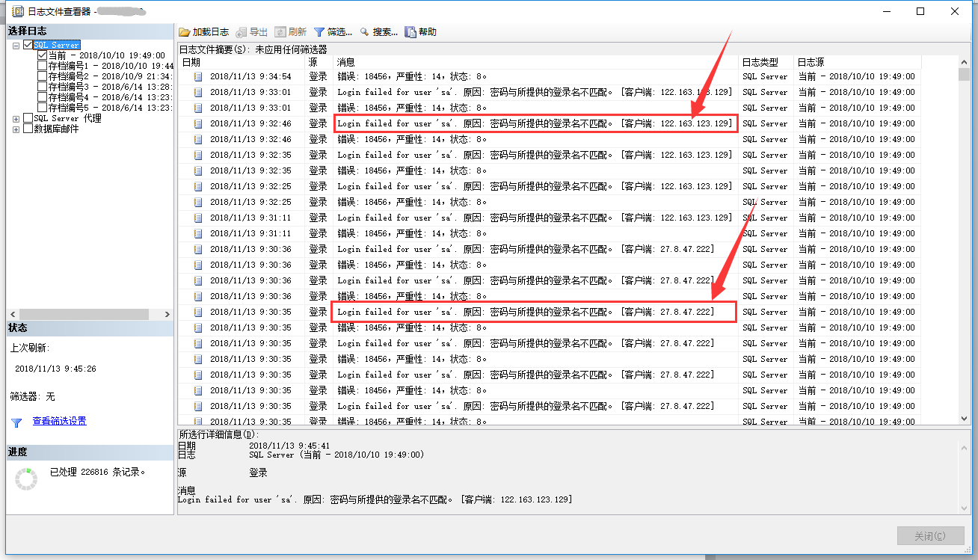
Task: Select the 数据库邮件 tree label
Action: [56, 129]
